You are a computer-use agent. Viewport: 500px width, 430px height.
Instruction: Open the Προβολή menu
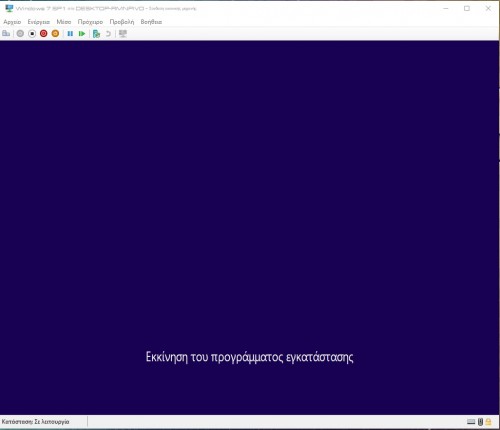tap(122, 22)
